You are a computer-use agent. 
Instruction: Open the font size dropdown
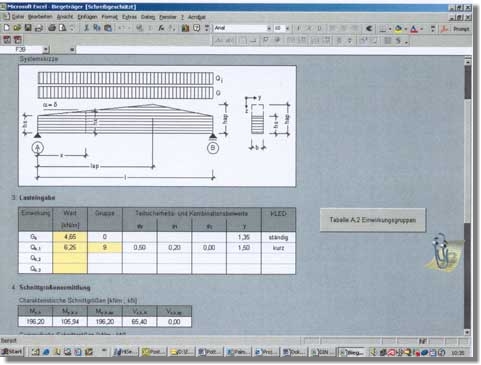click(287, 29)
